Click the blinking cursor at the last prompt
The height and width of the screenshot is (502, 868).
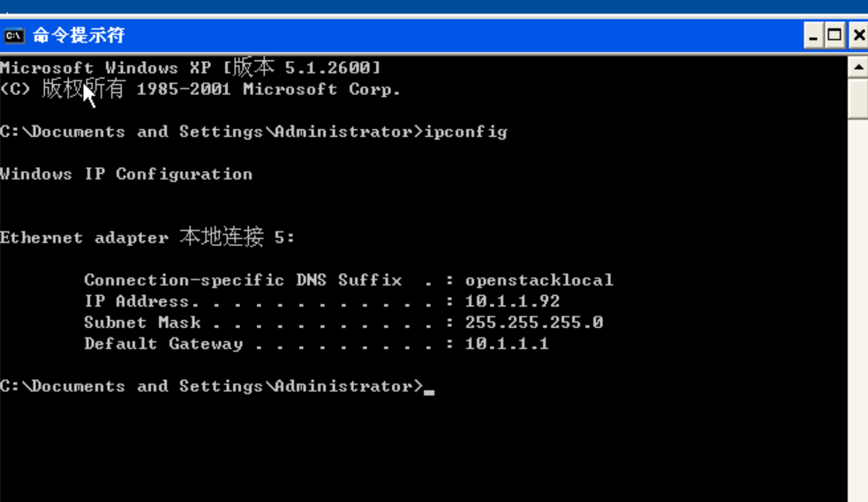tap(429, 392)
